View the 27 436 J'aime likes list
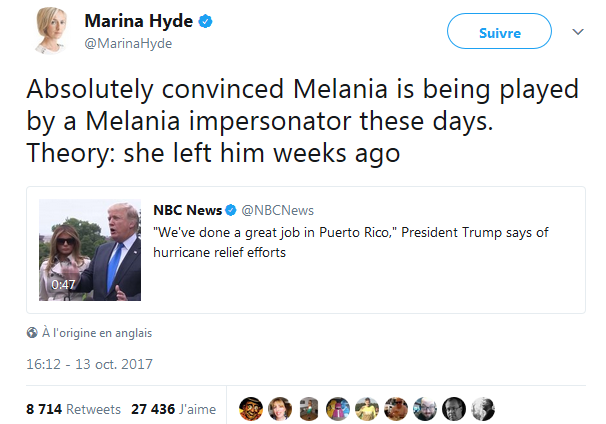Screen dimensions: 606x424 click(x=174, y=409)
